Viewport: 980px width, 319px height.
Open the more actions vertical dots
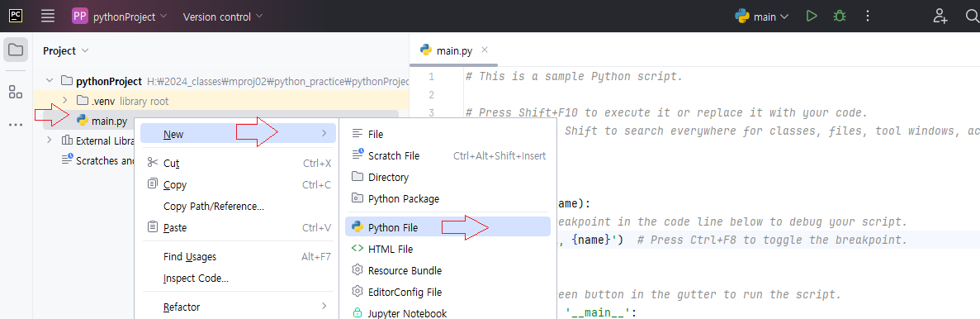point(867,17)
